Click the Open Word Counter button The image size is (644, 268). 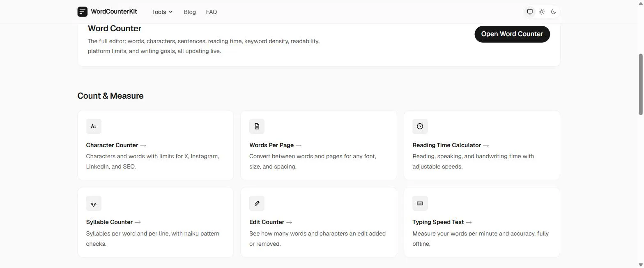(x=512, y=34)
